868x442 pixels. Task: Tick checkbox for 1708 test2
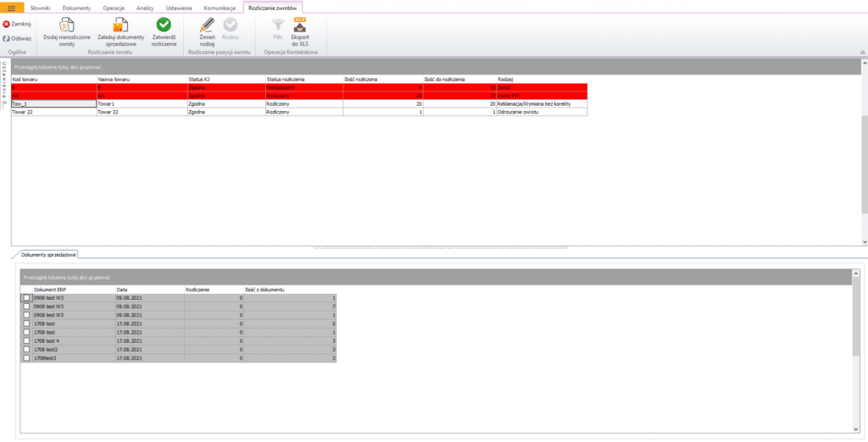click(26, 350)
